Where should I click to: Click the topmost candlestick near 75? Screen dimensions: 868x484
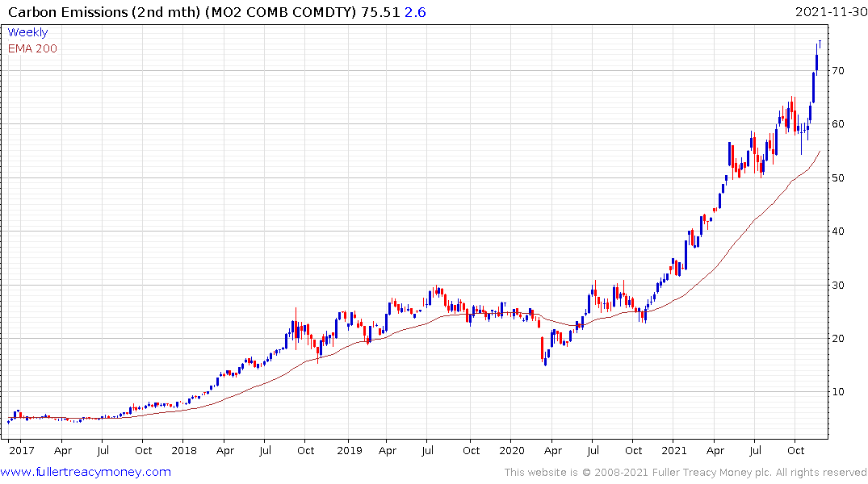point(820,44)
